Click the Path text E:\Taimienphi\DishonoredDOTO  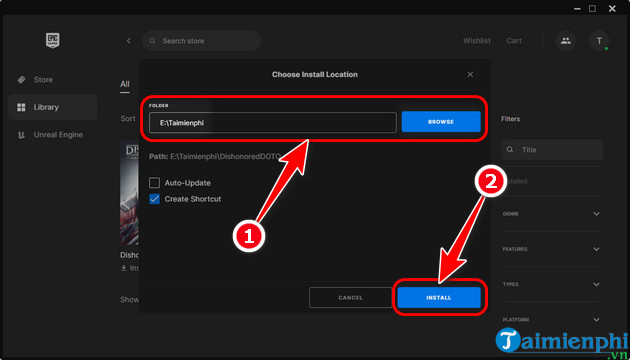[215, 156]
